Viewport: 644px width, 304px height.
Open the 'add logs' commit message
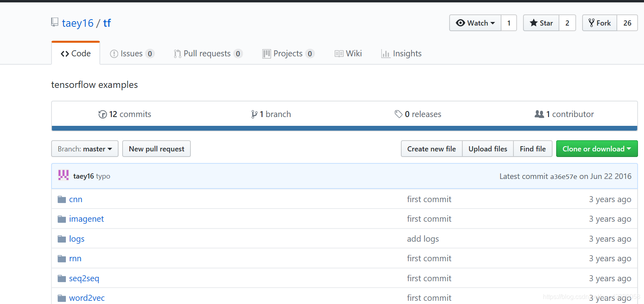[x=423, y=239]
